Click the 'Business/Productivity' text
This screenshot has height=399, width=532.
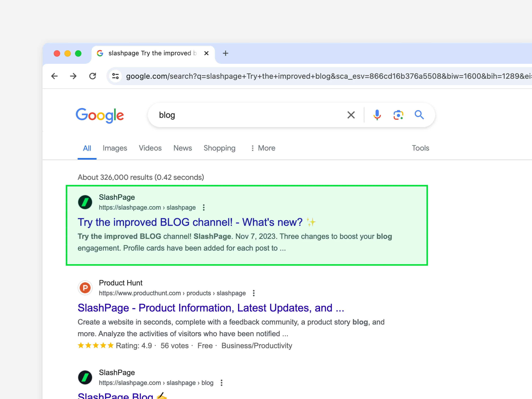click(257, 346)
